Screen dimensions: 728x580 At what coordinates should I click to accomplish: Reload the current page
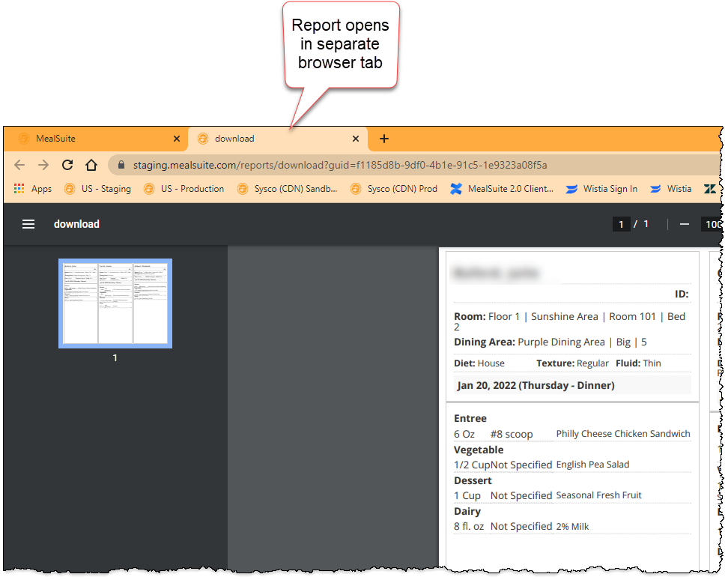pyautogui.click(x=67, y=165)
